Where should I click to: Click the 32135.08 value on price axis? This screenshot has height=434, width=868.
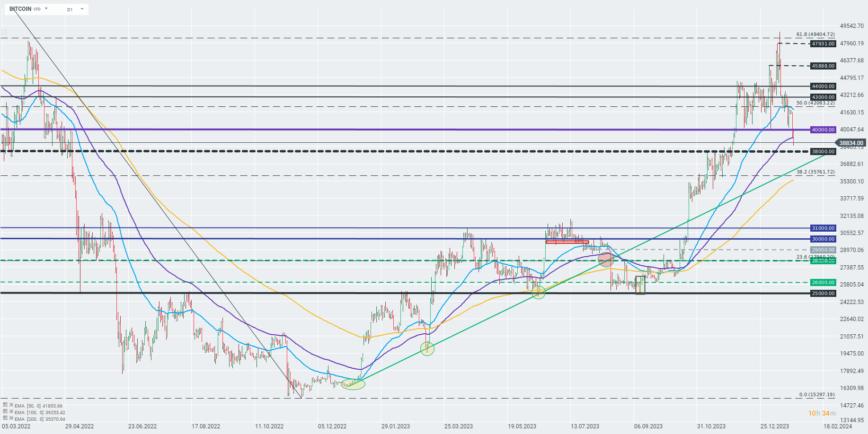click(x=852, y=216)
